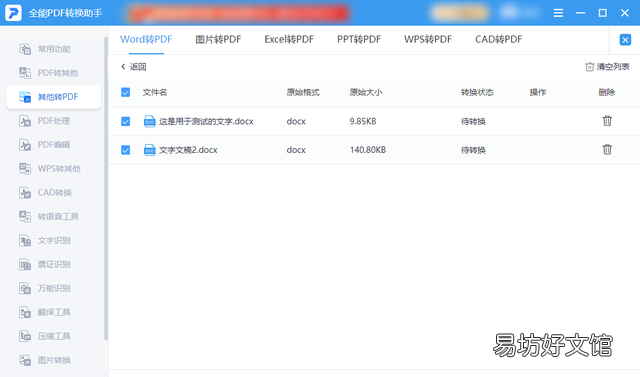The width and height of the screenshot is (640, 377).
Task: Click the 9.85KB size value
Action: click(x=363, y=122)
